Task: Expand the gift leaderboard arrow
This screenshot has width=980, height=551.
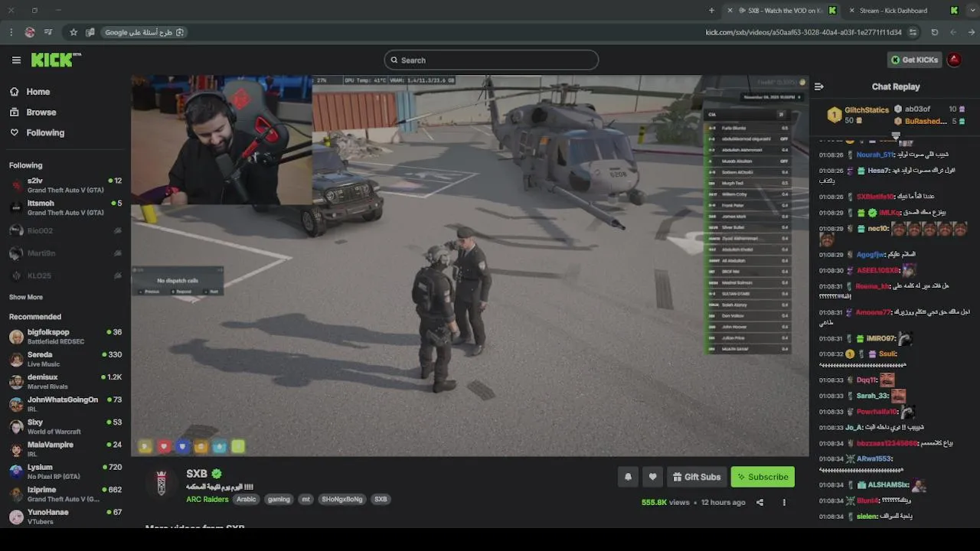Action: [896, 135]
